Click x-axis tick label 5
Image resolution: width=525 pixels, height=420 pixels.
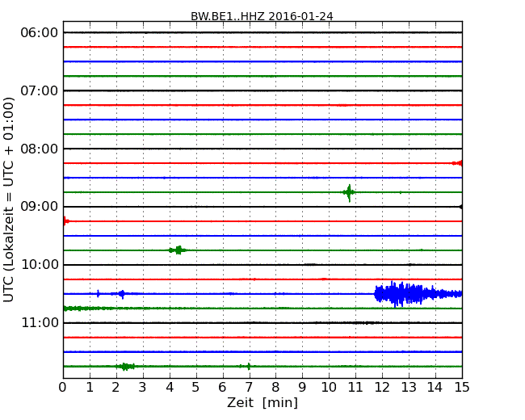point(196,388)
